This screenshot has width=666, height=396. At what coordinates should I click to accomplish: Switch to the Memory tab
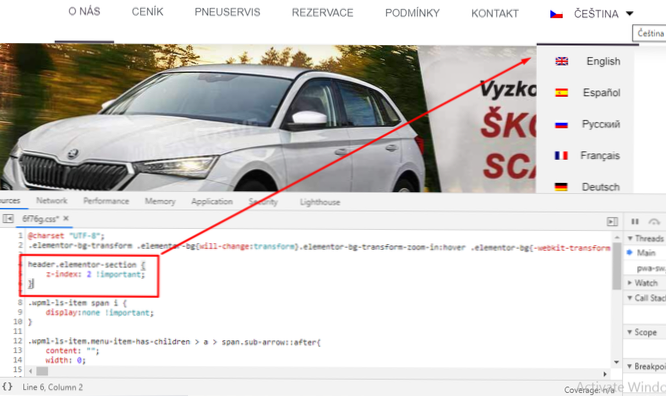coord(160,201)
